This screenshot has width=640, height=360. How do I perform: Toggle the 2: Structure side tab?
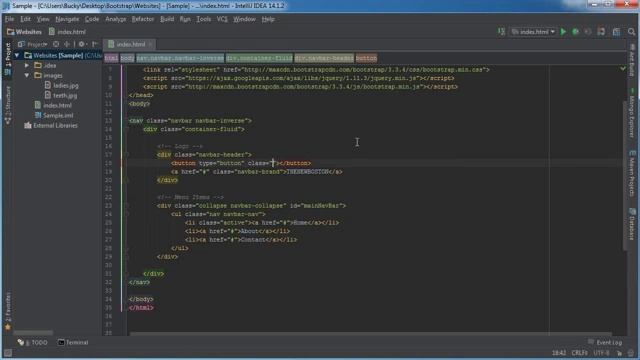point(8,104)
